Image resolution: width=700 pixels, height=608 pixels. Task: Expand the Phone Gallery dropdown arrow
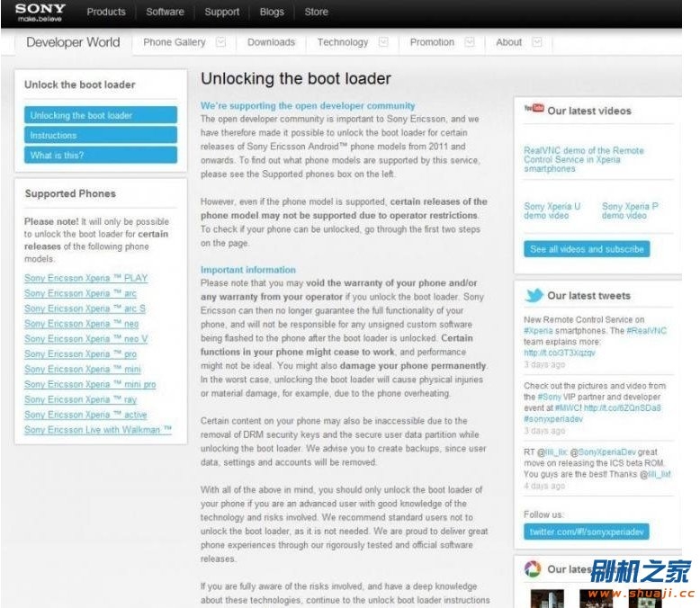point(220,42)
